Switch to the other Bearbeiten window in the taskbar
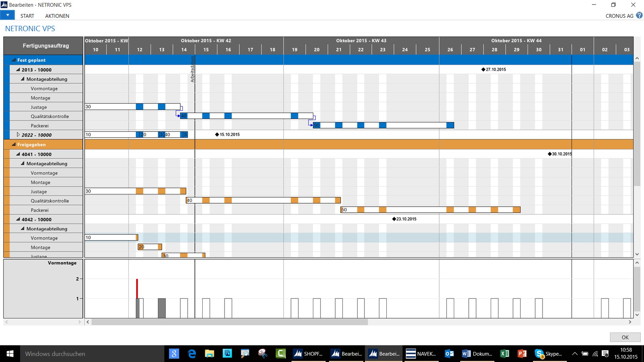Image resolution: width=644 pixels, height=362 pixels. click(346, 353)
